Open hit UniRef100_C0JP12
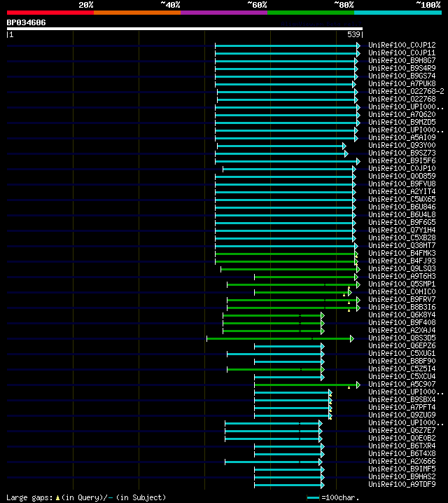The width and height of the screenshot is (448, 503). (x=402, y=46)
